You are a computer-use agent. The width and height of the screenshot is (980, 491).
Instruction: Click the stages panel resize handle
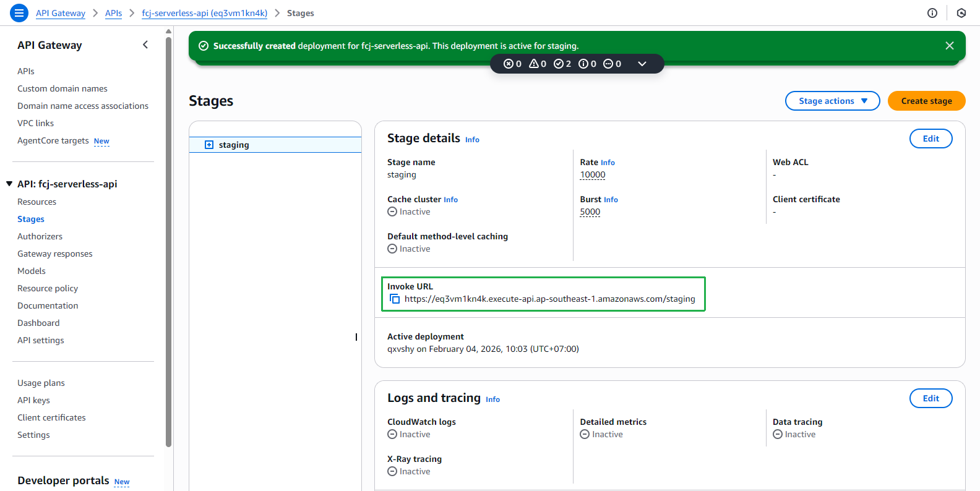356,337
